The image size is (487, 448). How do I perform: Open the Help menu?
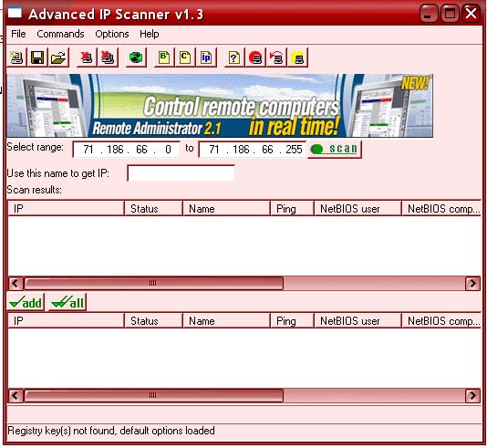tap(149, 34)
